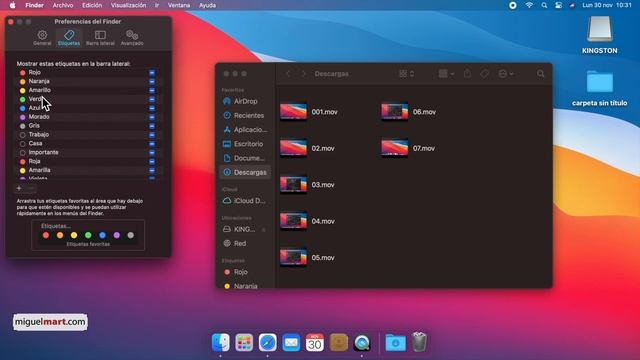
Task: Open iCloud Drive in the Finder sidebar
Action: (x=245, y=201)
